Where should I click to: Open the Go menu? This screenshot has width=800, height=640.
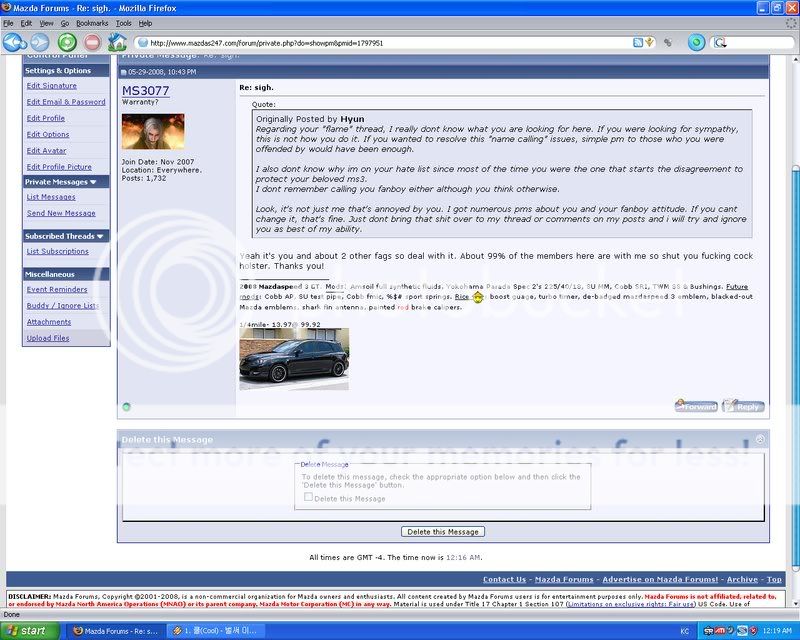65,23
